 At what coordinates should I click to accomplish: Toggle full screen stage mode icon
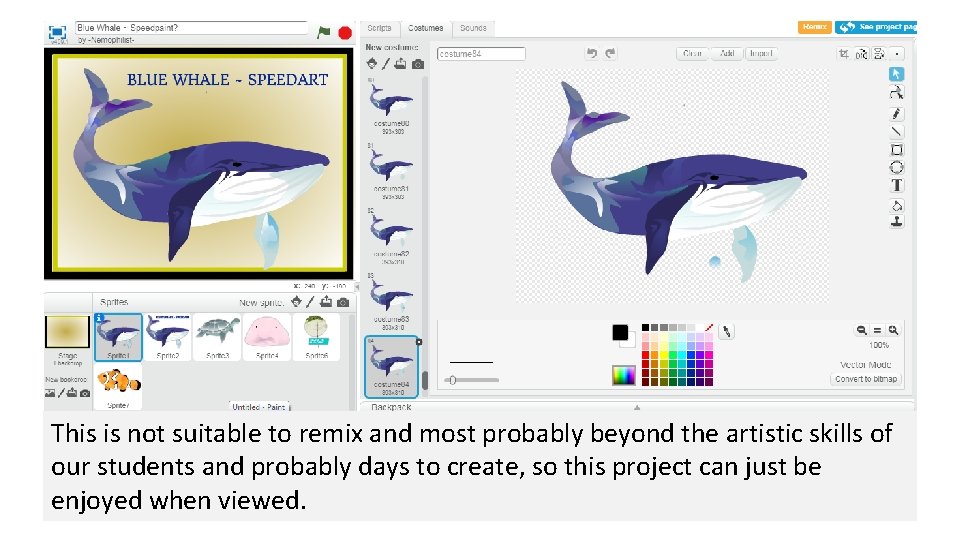58,32
